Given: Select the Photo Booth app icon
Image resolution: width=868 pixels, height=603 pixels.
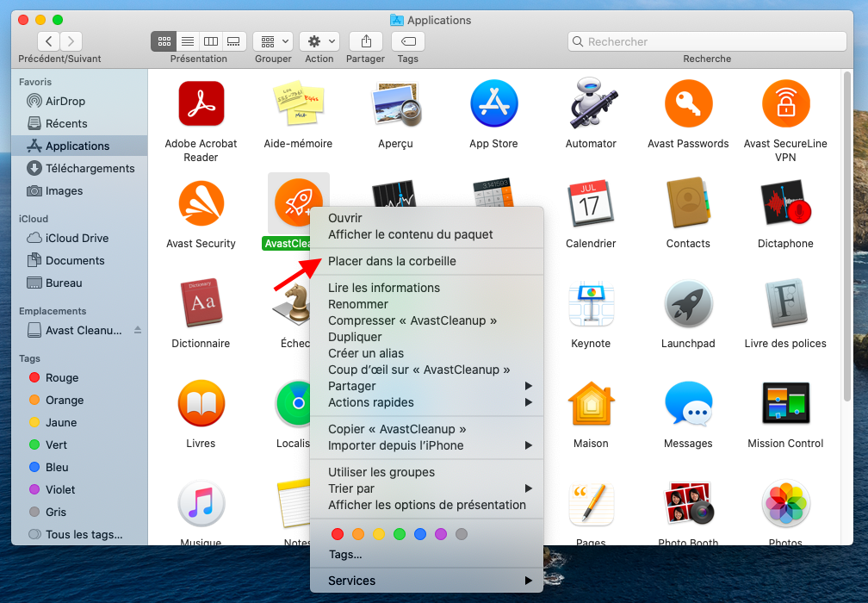Looking at the screenshot, I should point(688,503).
